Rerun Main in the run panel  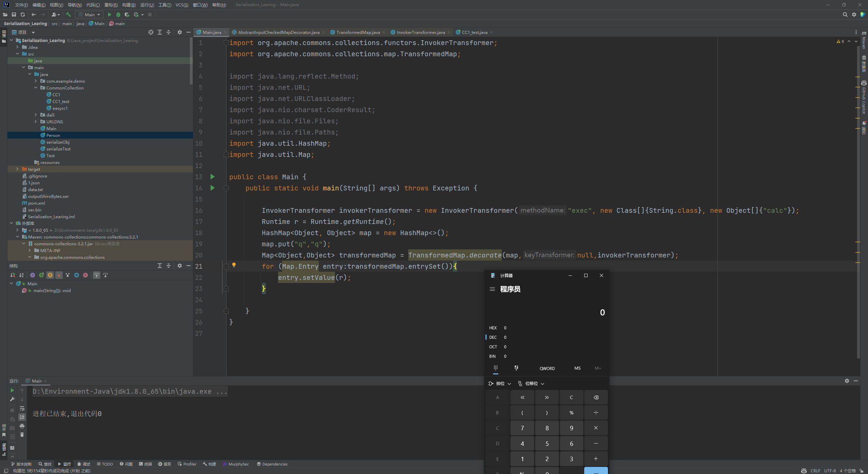(12, 390)
